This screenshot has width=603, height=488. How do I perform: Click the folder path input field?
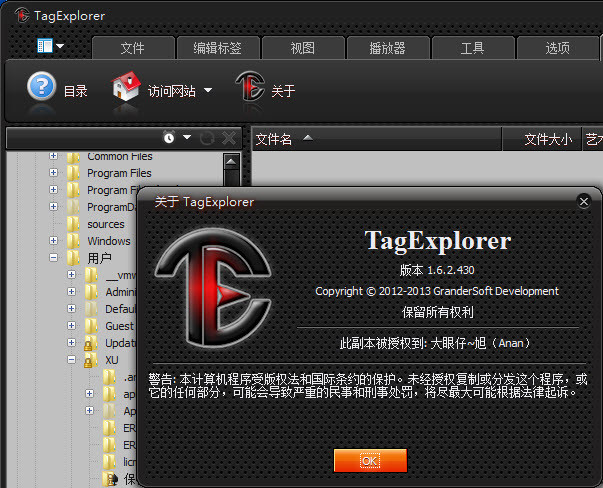coord(84,138)
